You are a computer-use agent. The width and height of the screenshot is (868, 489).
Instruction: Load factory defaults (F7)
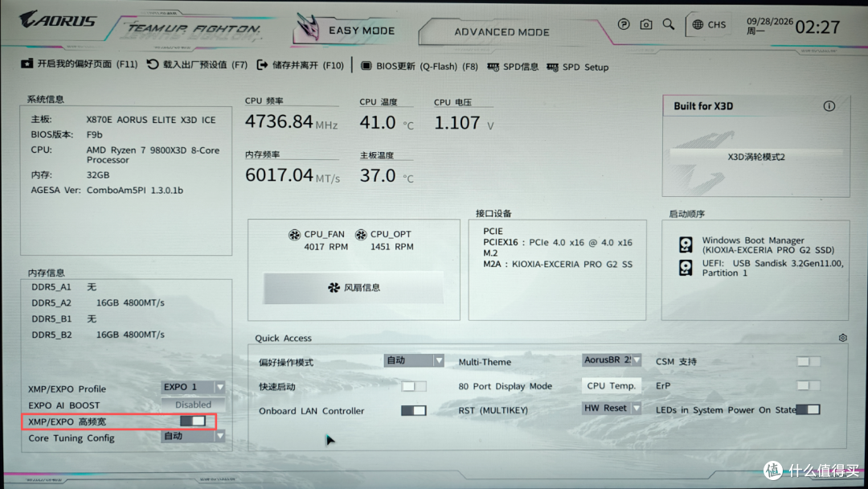(197, 65)
